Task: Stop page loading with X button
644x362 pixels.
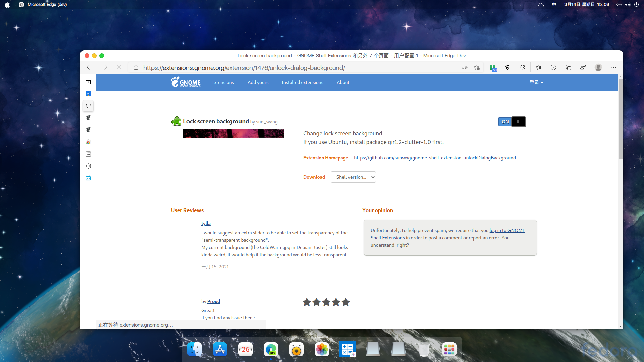Action: point(119,67)
